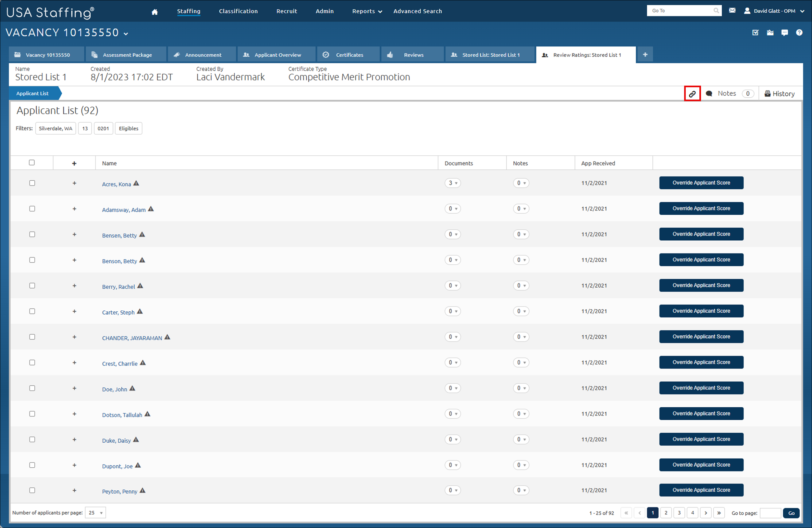Screen dimensions: 812x528
Task: Open applicant link Berry, Rachel
Action: click(118, 287)
